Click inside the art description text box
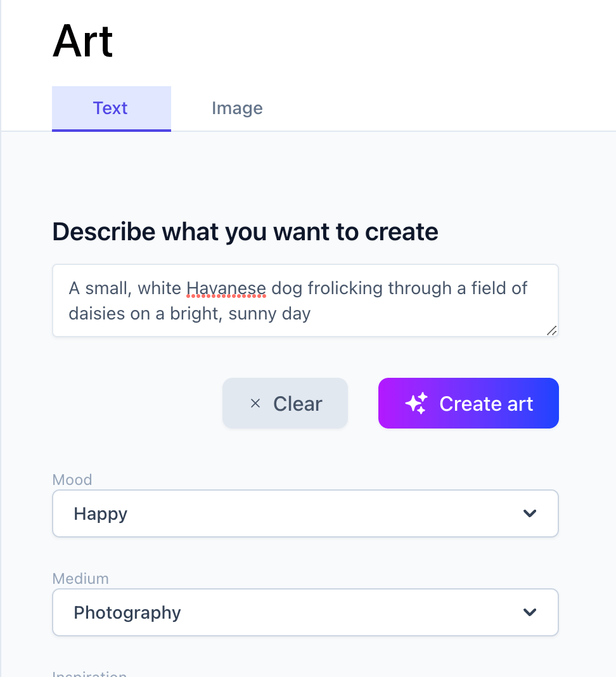This screenshot has width=616, height=677. click(x=305, y=300)
